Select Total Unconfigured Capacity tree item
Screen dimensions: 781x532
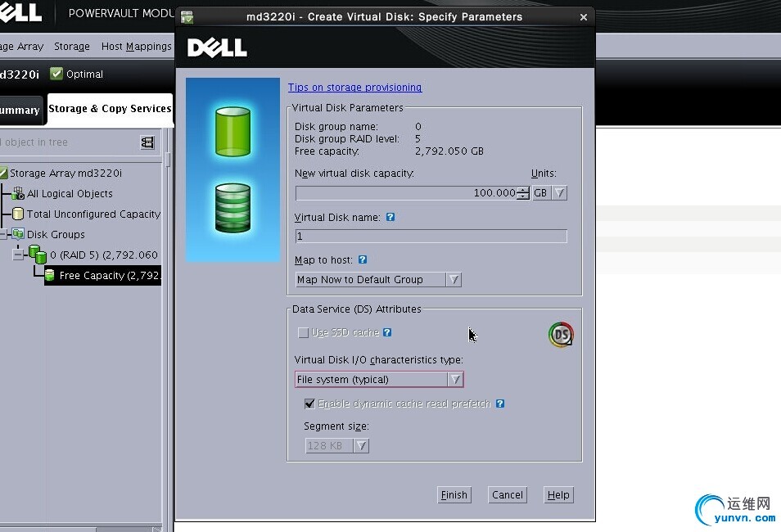[x=93, y=214]
